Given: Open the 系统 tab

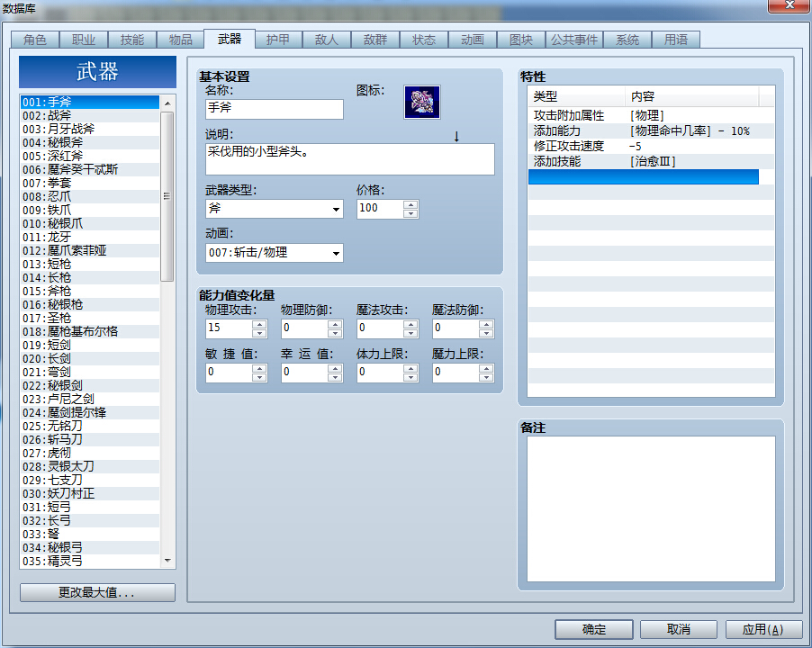Looking at the screenshot, I should coord(627,40).
